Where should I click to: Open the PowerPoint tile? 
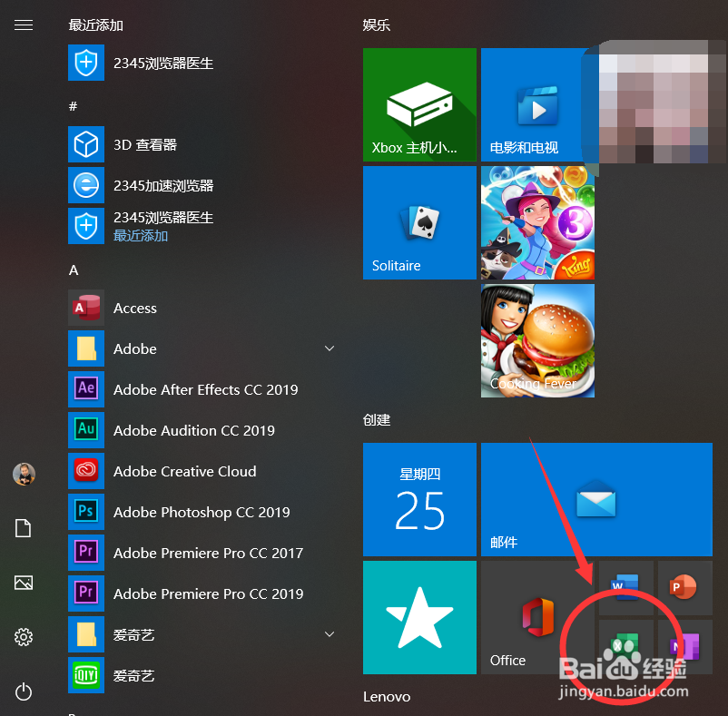[684, 586]
